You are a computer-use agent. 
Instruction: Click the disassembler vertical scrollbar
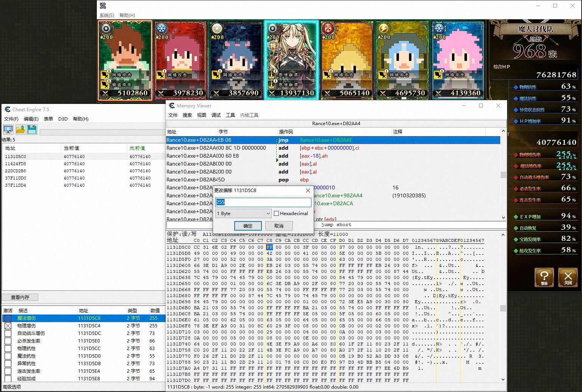(503, 174)
